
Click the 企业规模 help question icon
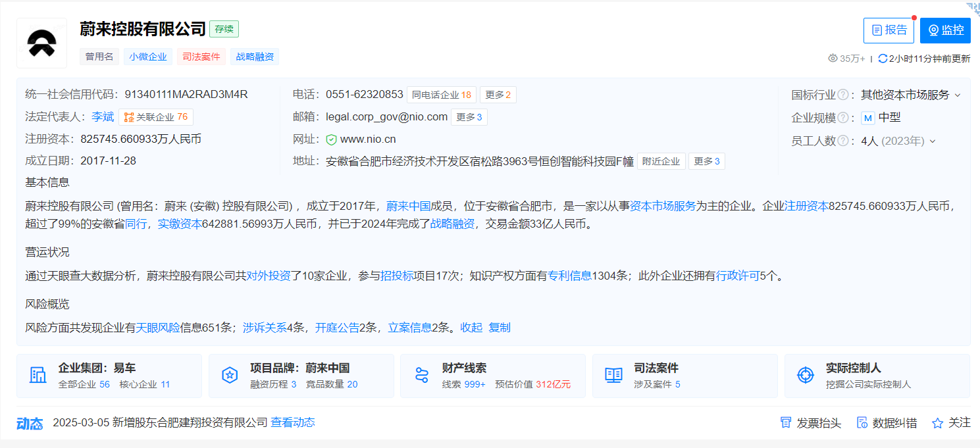pos(842,118)
